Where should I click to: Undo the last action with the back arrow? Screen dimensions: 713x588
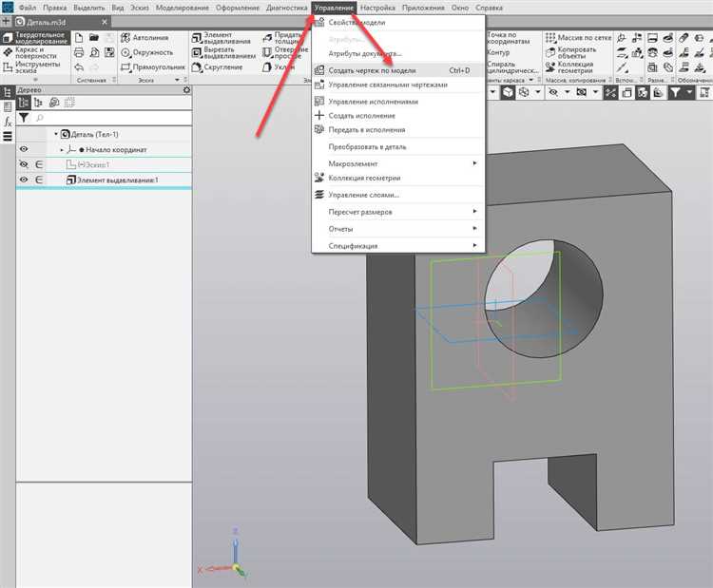point(79,67)
